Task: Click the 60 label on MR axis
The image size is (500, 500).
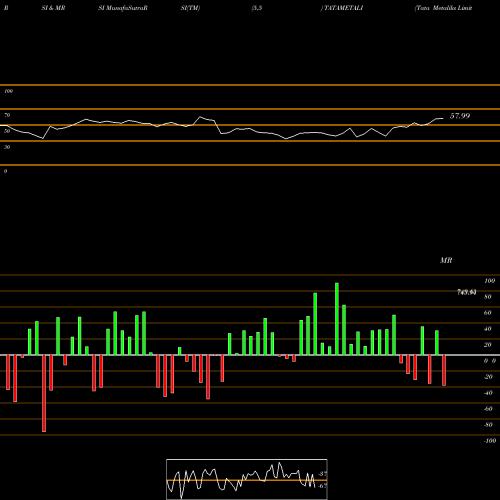Action: coord(488,313)
